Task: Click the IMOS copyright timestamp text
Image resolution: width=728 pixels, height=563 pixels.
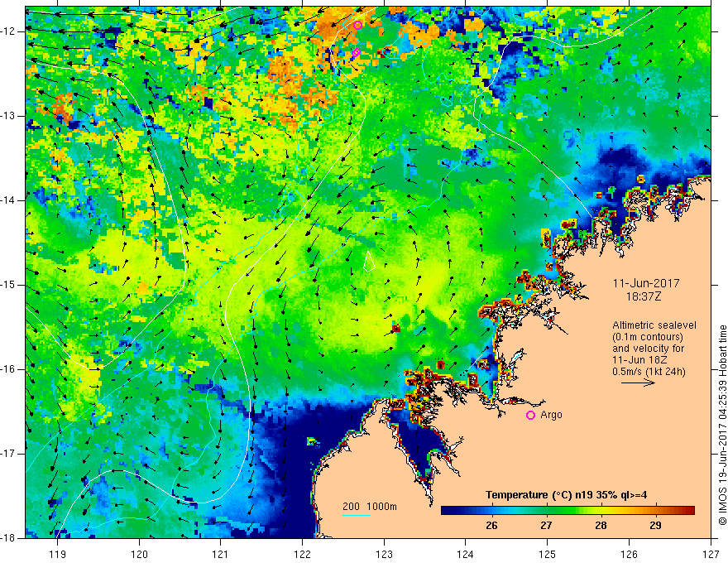Action: [x=722, y=425]
